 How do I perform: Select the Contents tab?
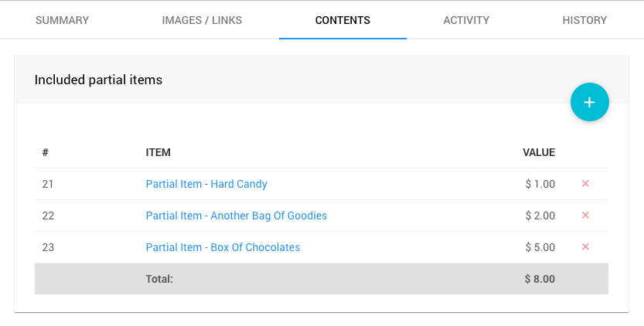pyautogui.click(x=342, y=20)
